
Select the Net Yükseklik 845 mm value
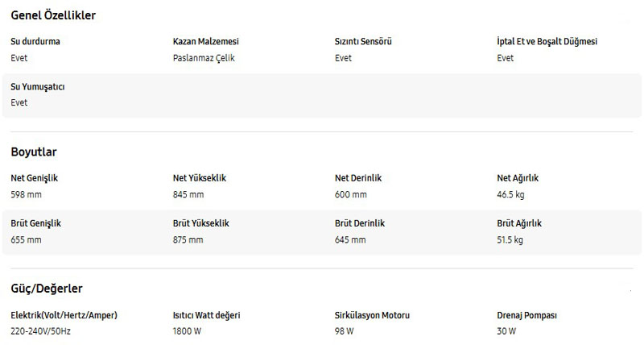(188, 194)
